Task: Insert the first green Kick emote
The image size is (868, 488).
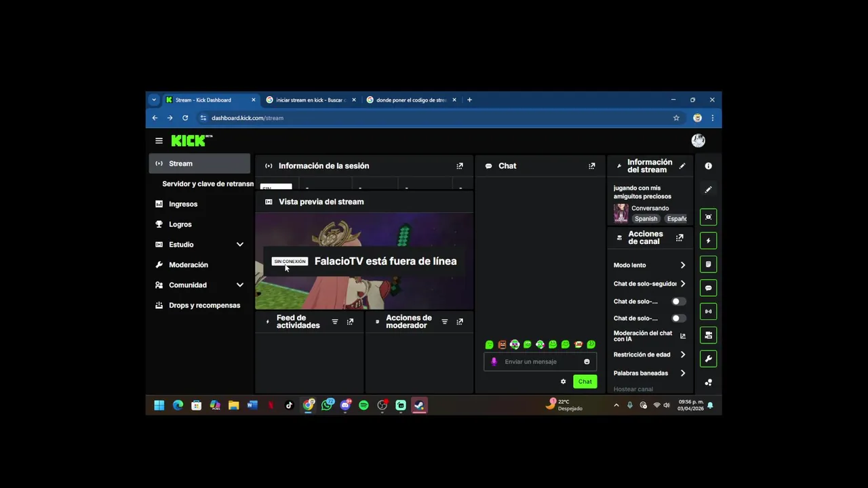Action: point(489,344)
